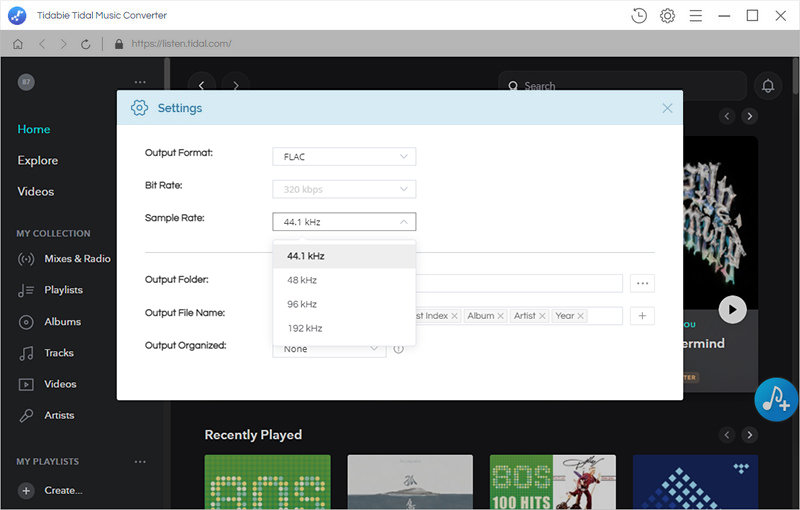The image size is (800, 510).
Task: Click the address bar URL
Action: pyautogui.click(x=181, y=44)
